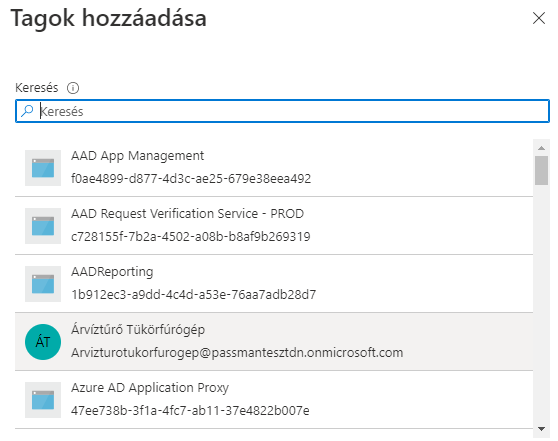
Task: Pick Azure AD Application Proxy from list
Action: click(274, 400)
